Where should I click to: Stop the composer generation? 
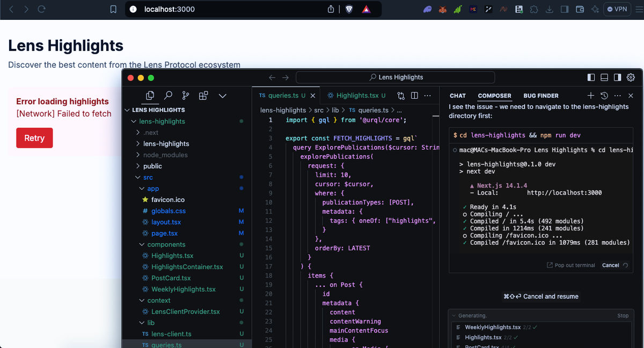[x=623, y=316]
